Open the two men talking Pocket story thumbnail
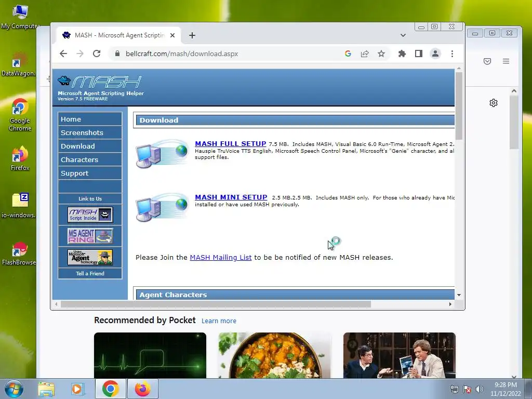This screenshot has width=532, height=399. tap(400, 355)
